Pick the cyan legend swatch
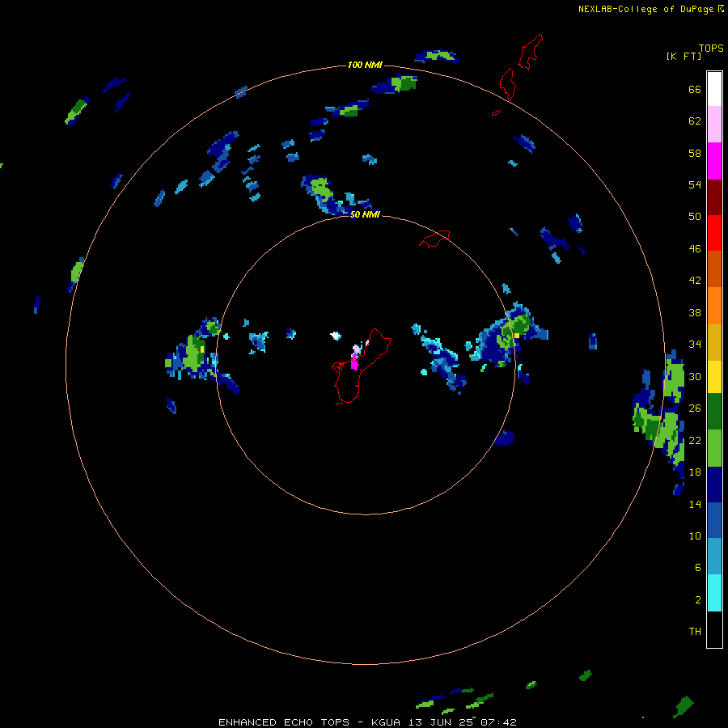 click(714, 593)
